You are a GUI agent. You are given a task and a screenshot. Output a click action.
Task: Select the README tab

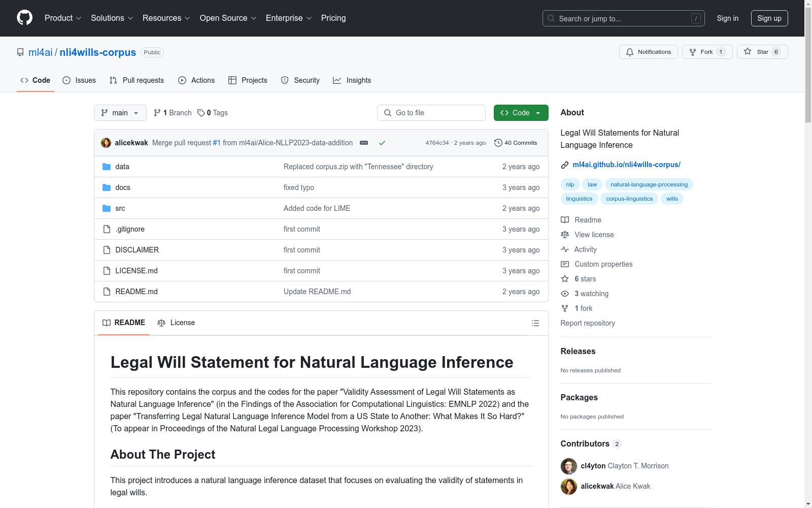pyautogui.click(x=124, y=323)
